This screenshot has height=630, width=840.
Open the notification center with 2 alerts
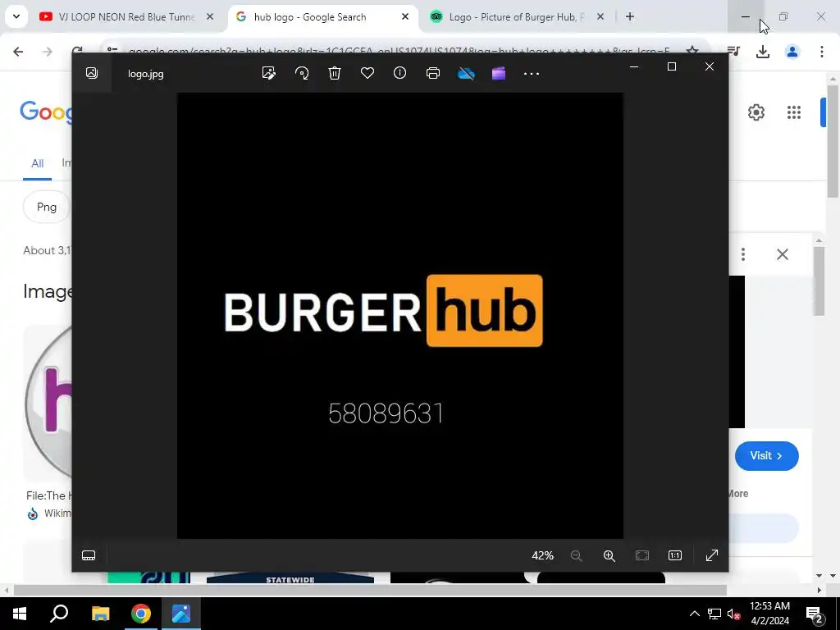tap(815, 614)
